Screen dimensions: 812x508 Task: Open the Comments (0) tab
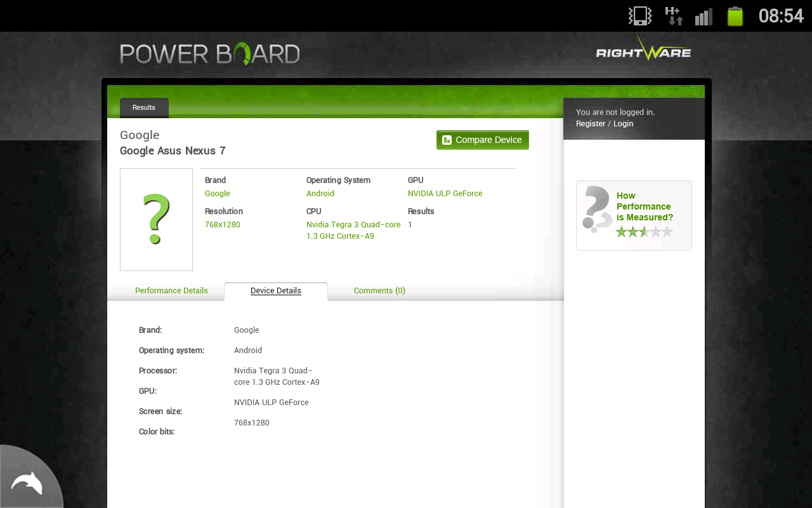coord(379,291)
